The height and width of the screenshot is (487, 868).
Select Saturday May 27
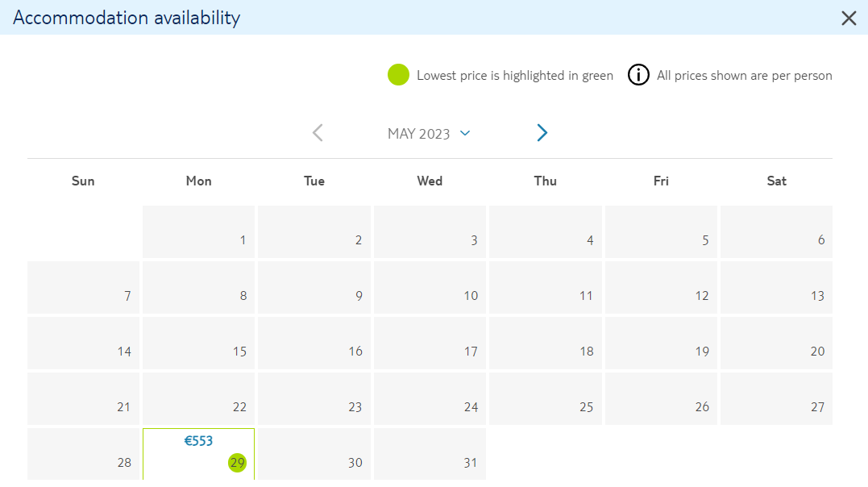[776, 399]
